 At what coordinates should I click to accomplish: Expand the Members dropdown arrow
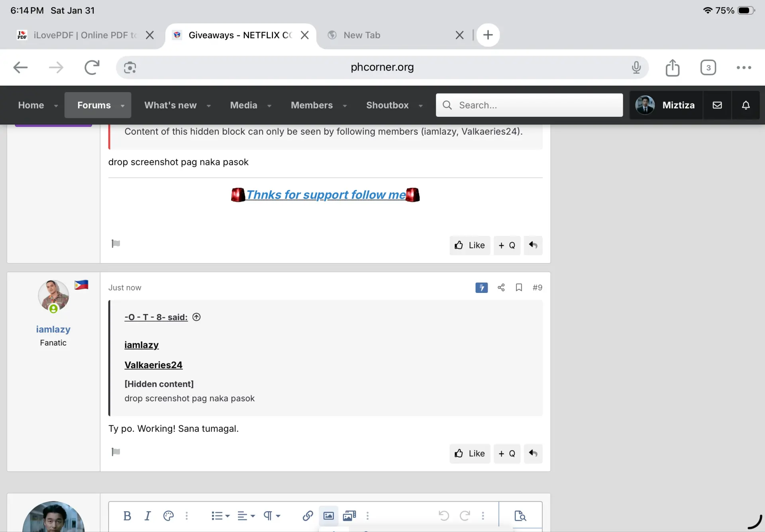[345, 106]
